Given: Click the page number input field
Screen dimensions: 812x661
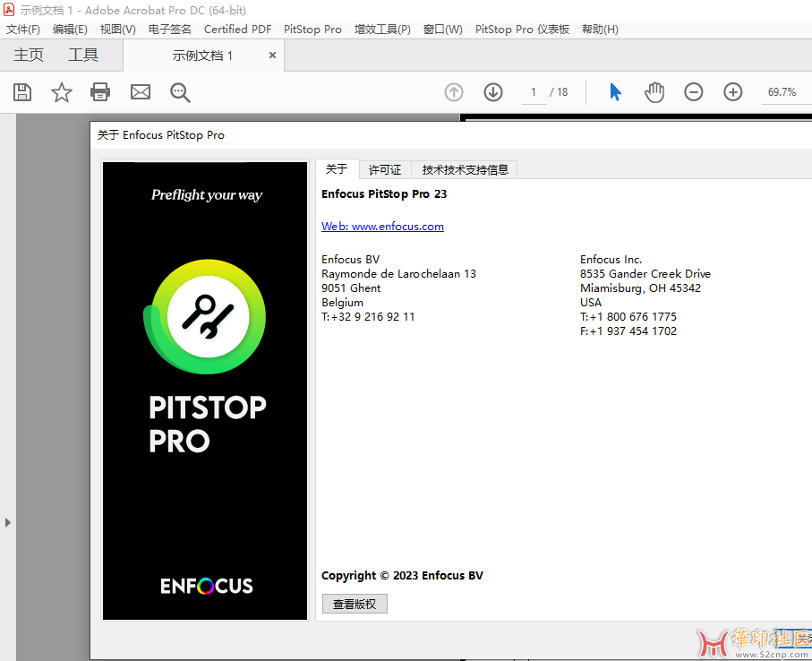Looking at the screenshot, I should tap(534, 92).
